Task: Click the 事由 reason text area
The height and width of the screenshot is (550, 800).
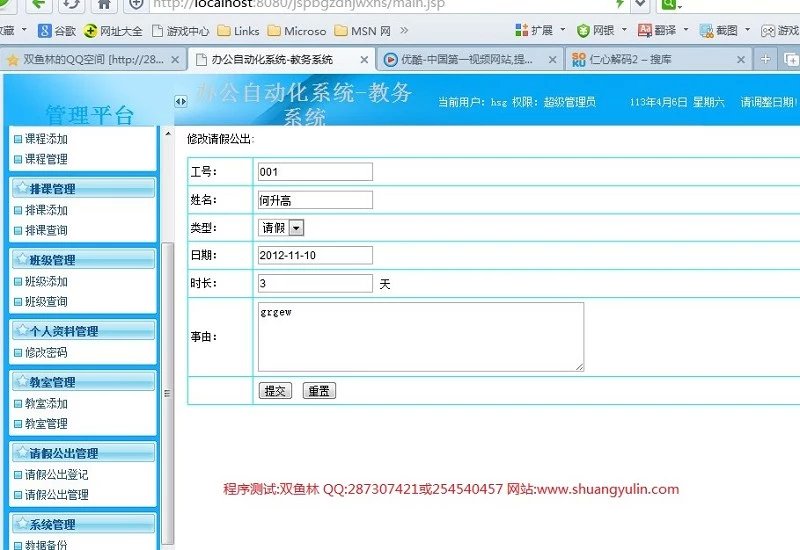Action: tap(421, 337)
